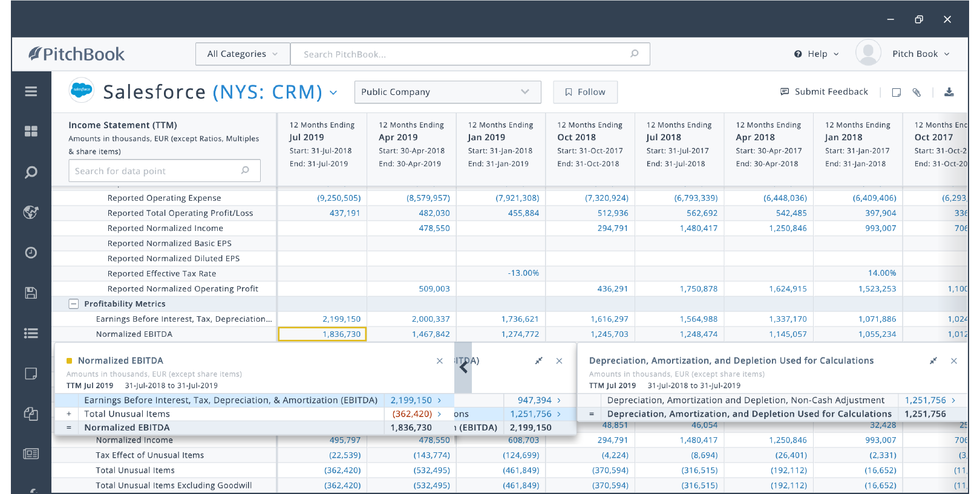This screenshot has width=980, height=494.
Task: Click Reported Total Operating Profit/Loss 437,191
Action: pyautogui.click(x=344, y=213)
